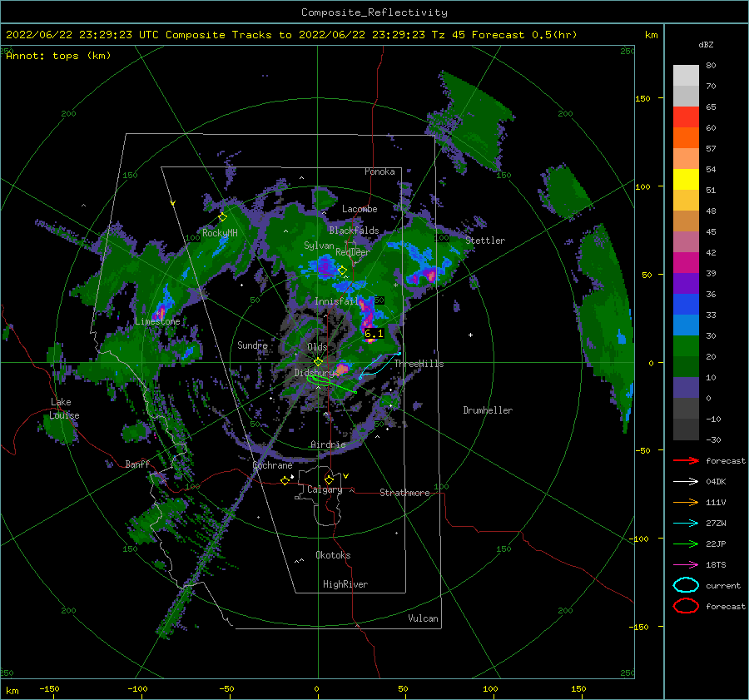Click the cyan current ellipse icon
749x700 pixels.
(686, 585)
